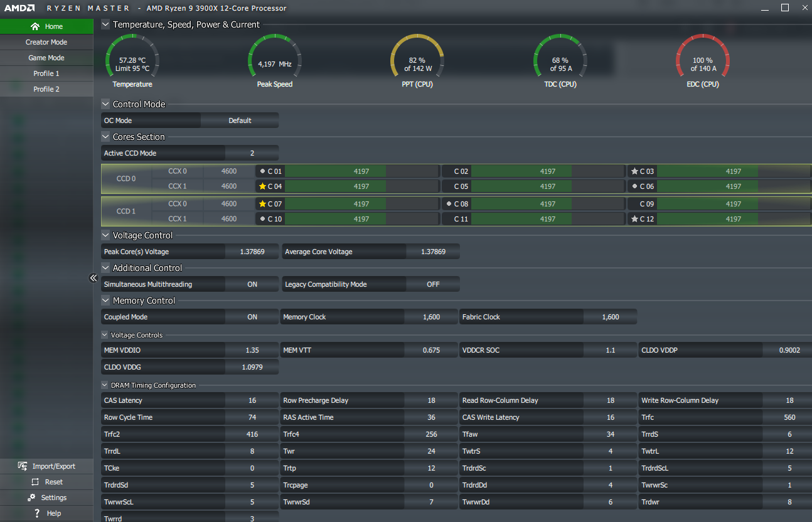Click the Import/Export icon

[23, 466]
